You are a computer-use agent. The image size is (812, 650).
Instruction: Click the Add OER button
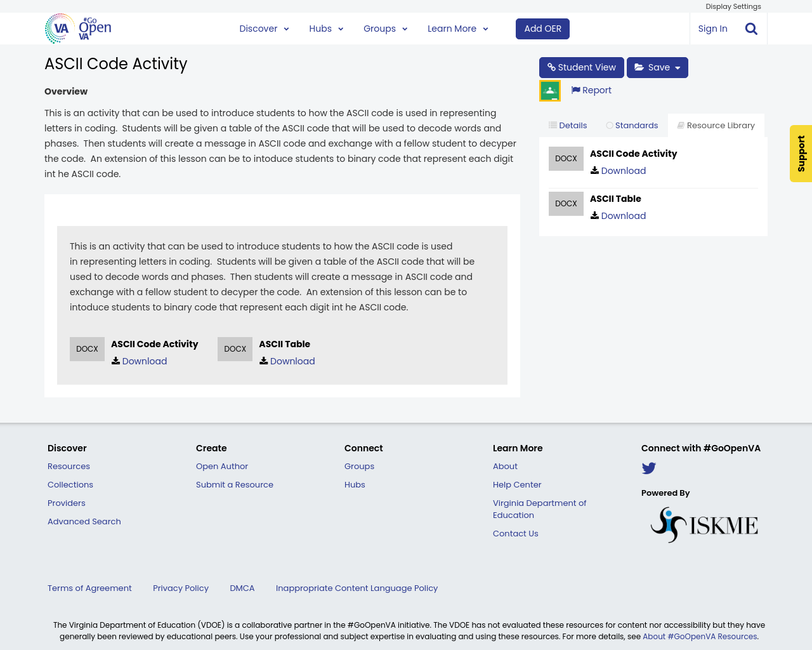point(542,28)
